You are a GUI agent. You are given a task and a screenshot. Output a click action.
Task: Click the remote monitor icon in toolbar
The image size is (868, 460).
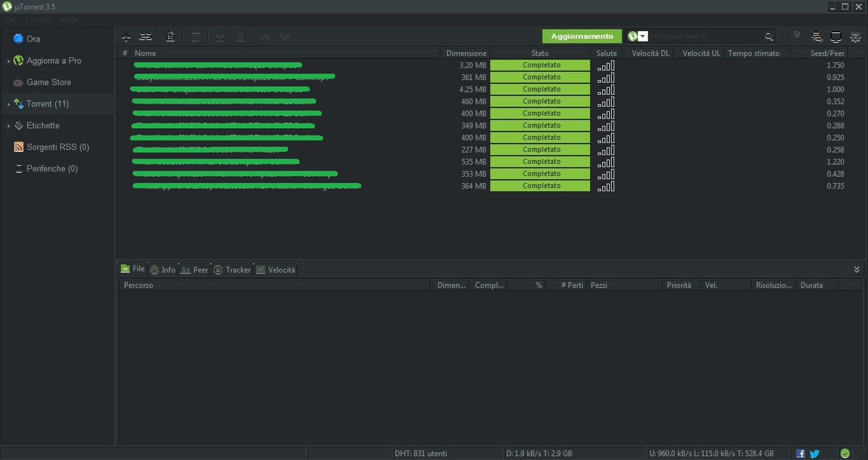[x=836, y=37]
